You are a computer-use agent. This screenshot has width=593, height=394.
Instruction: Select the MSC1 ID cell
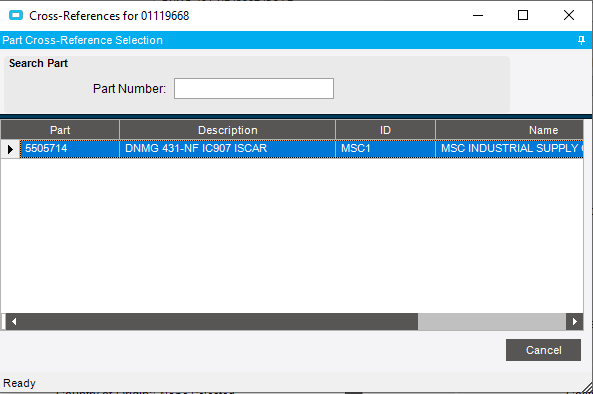pos(385,149)
